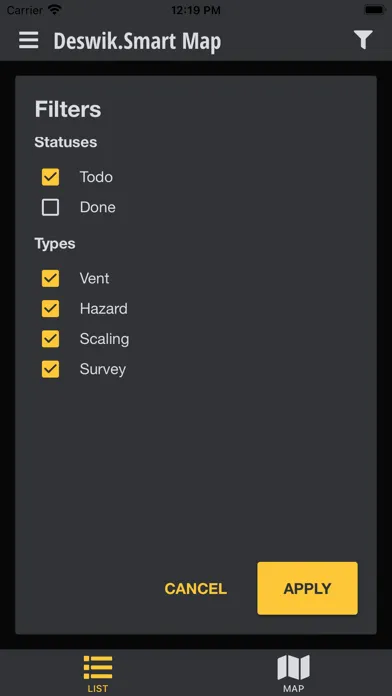The height and width of the screenshot is (696, 392).
Task: Tap the Filters dialog heading
Action: click(x=68, y=109)
